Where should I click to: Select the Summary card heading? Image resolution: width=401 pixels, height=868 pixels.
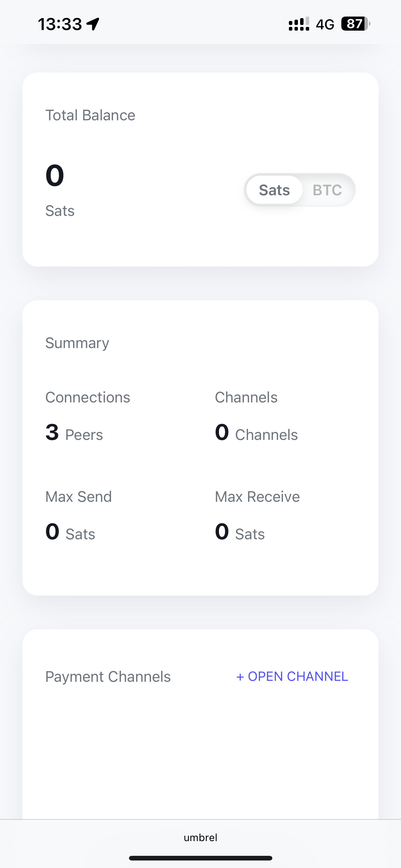pos(77,343)
